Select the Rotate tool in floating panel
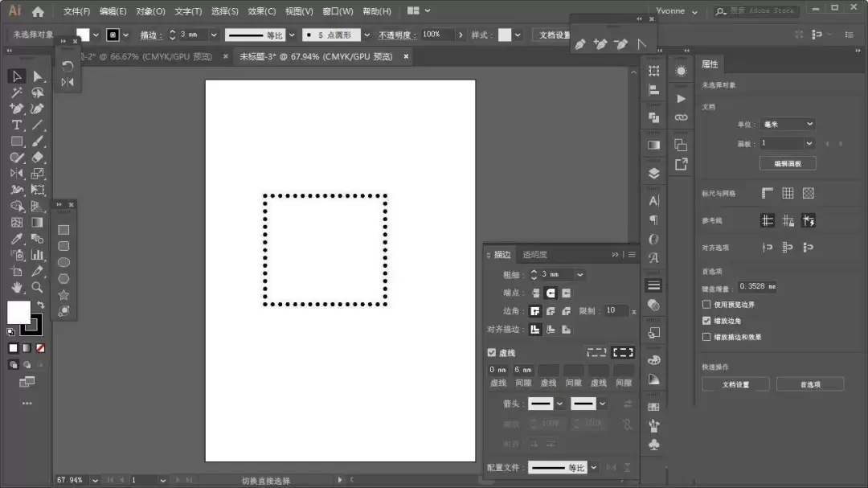868x488 pixels. (68, 66)
